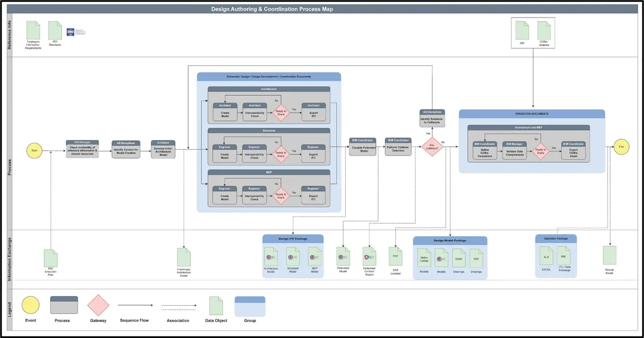
Task: Select the MEP Model IFC file icon
Action: (x=315, y=256)
